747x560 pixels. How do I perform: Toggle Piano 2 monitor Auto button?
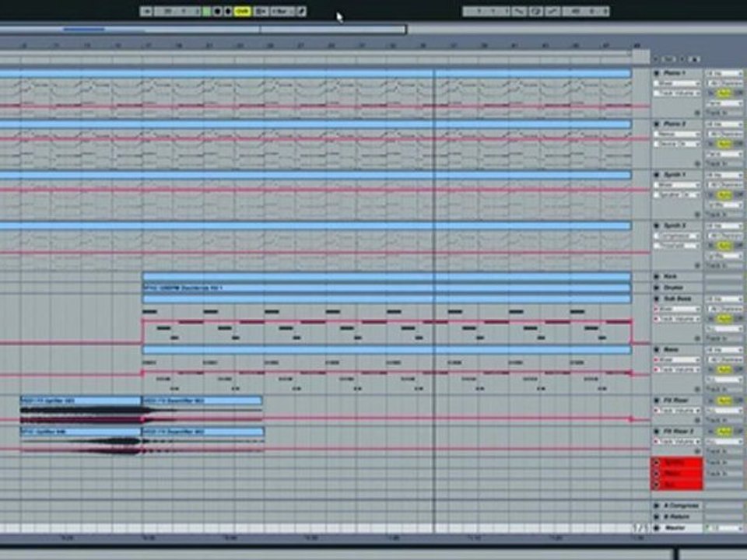pos(724,145)
